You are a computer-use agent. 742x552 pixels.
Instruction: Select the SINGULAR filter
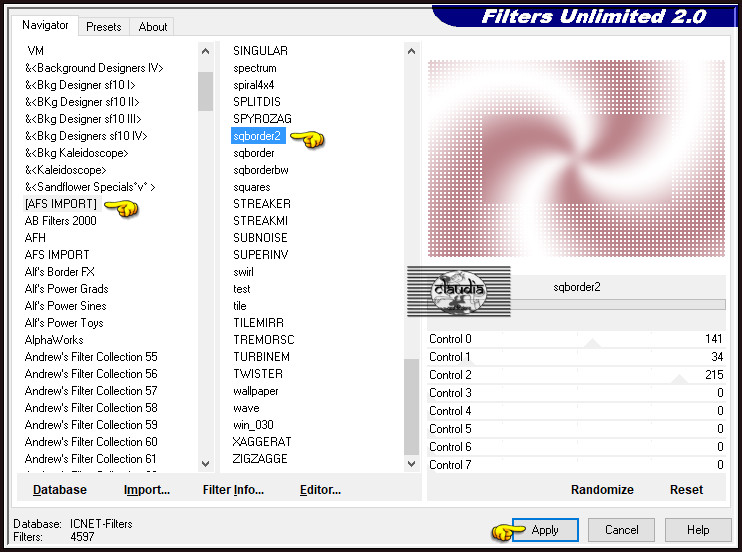260,51
